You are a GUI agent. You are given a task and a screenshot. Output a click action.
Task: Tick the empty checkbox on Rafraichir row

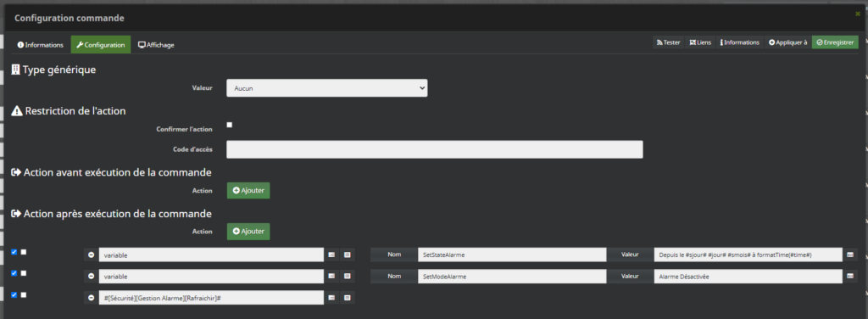23,294
